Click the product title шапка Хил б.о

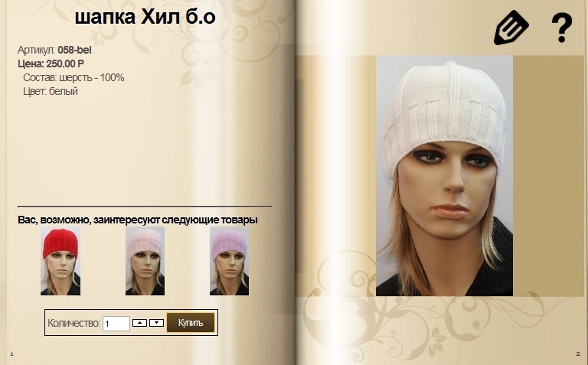[145, 18]
